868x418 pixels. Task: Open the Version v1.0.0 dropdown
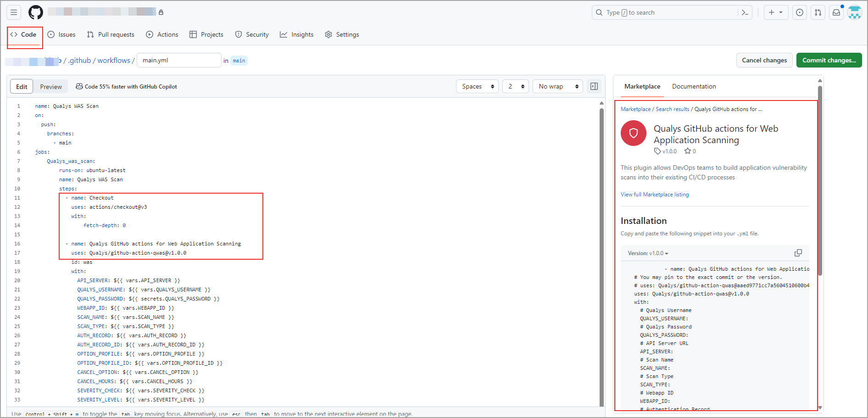click(648, 253)
